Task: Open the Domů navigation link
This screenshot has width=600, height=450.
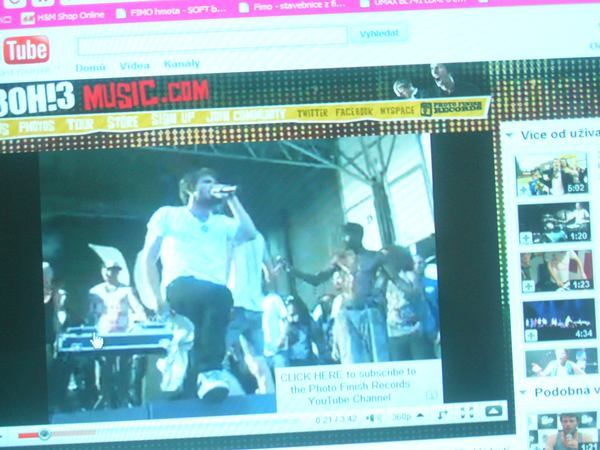Action: click(x=90, y=68)
